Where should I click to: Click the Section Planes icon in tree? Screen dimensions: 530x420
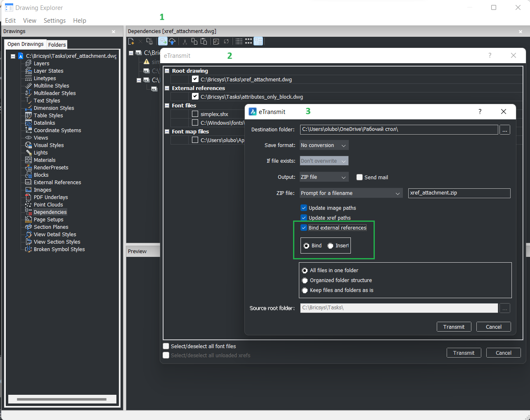click(x=28, y=227)
